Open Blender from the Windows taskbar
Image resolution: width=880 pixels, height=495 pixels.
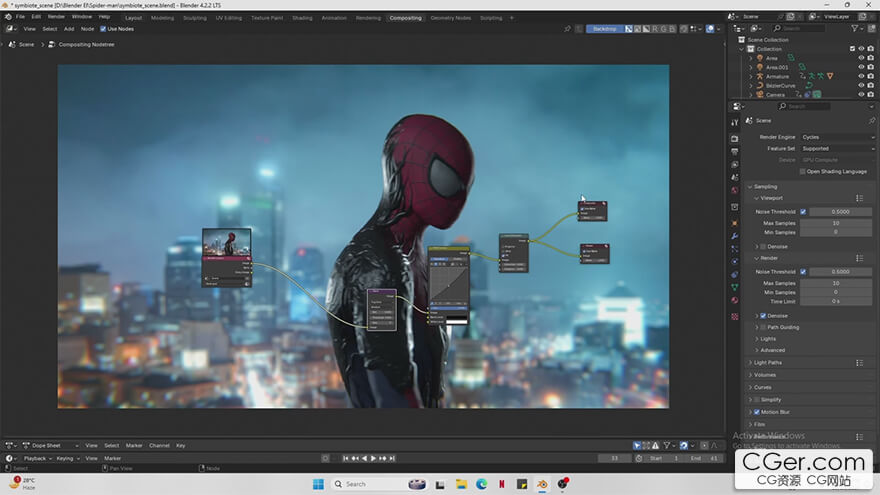542,484
